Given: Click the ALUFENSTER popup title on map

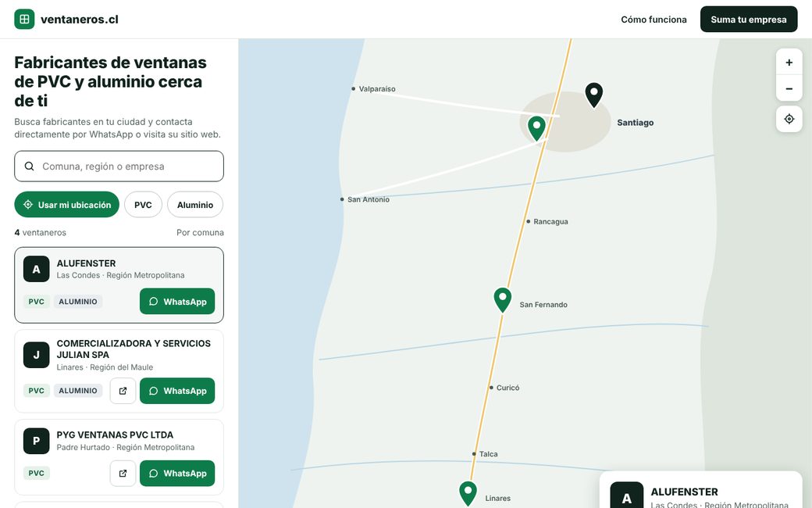Looking at the screenshot, I should pyautogui.click(x=684, y=492).
